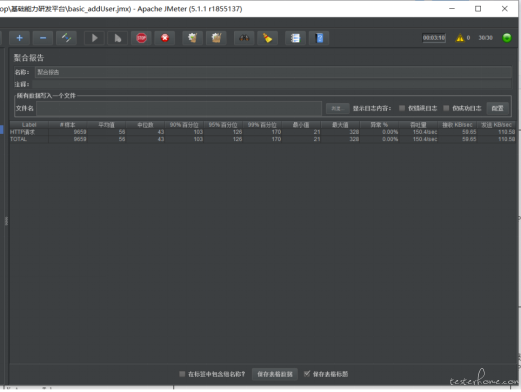Image resolution: width=521 pixels, height=392 pixels.
Task: Click the blue plus Expand toolbar icon
Action: click(x=19, y=38)
